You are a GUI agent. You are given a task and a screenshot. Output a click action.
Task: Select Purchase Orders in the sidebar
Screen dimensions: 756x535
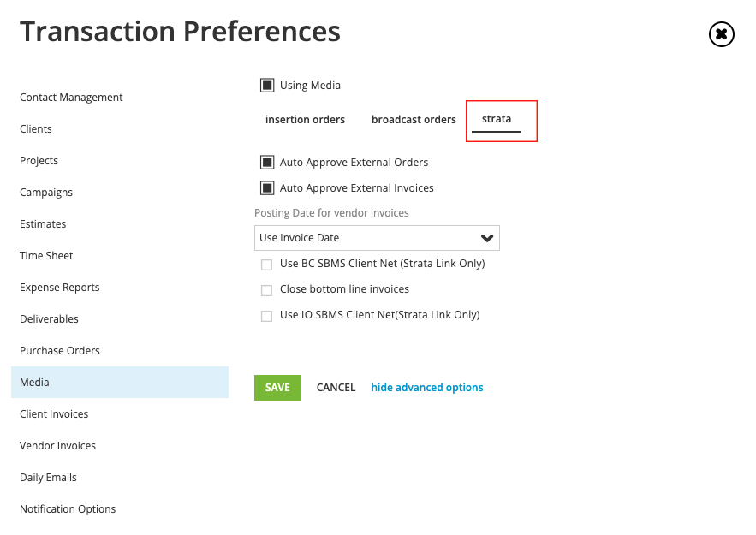pos(60,351)
